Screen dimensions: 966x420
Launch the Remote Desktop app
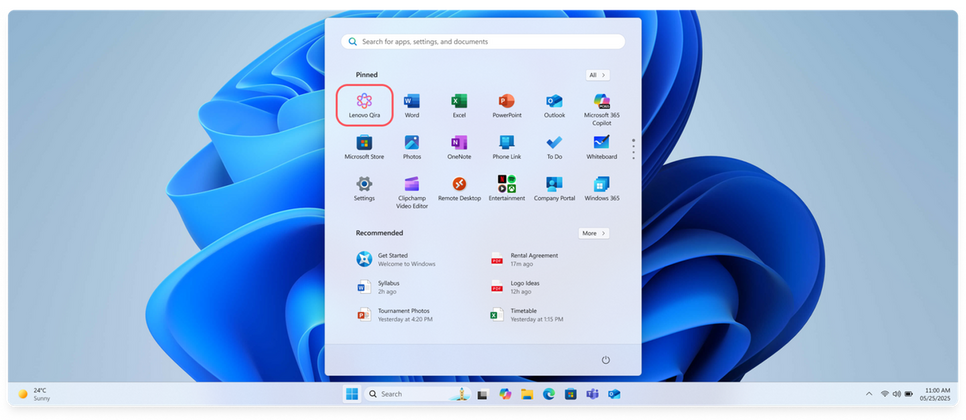(459, 188)
